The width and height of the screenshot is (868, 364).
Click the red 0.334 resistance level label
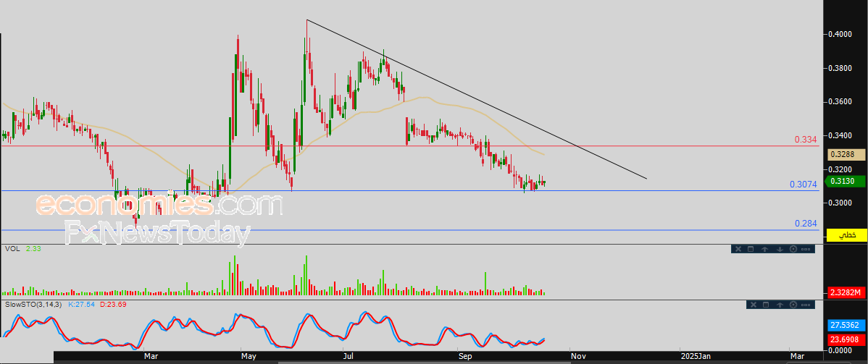coord(806,140)
